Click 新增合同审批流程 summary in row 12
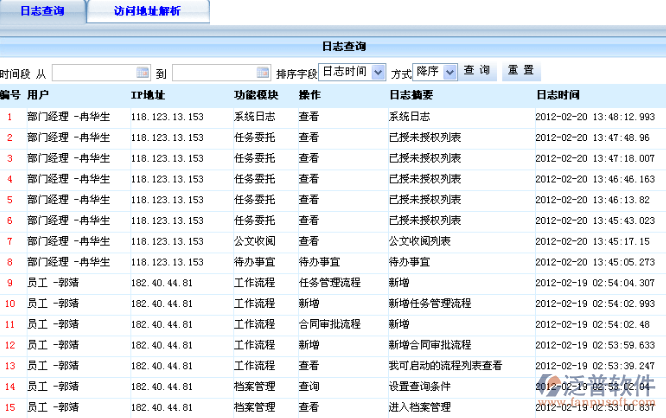 pos(429,345)
